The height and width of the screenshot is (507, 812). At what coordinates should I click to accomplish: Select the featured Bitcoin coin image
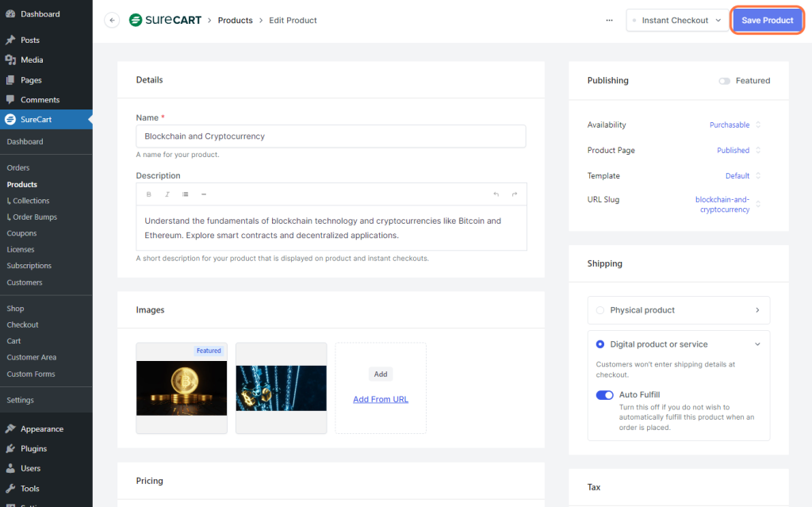pyautogui.click(x=182, y=389)
